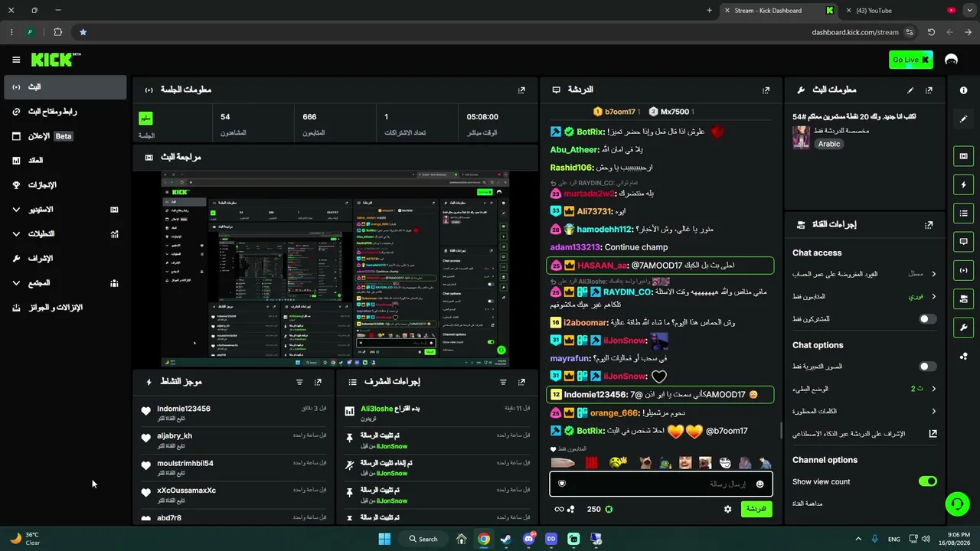Image resolution: width=980 pixels, height=551 pixels.
Task: Toggle the للمشتركون فقط subscribers-only chat switch
Action: 927,318
